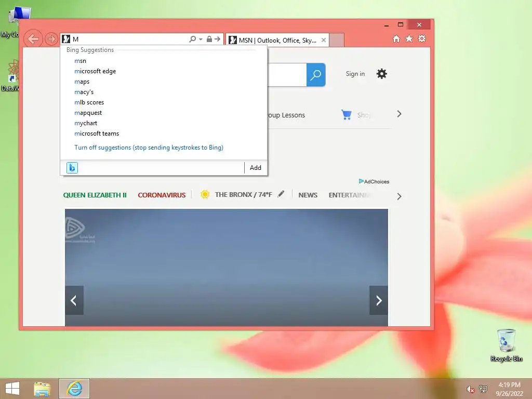Viewport: 532px width, 399px height.
Task: Click the security lock icon in address bar
Action: coord(209,39)
